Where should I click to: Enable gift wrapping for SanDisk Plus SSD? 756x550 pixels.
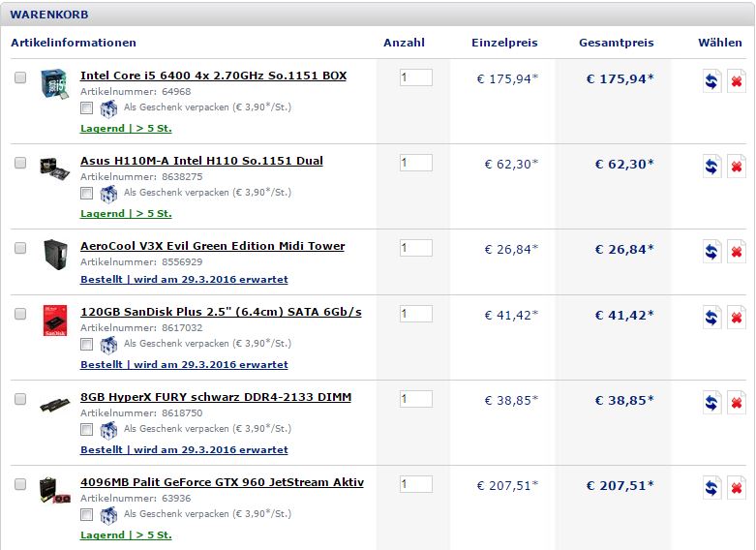pos(87,345)
